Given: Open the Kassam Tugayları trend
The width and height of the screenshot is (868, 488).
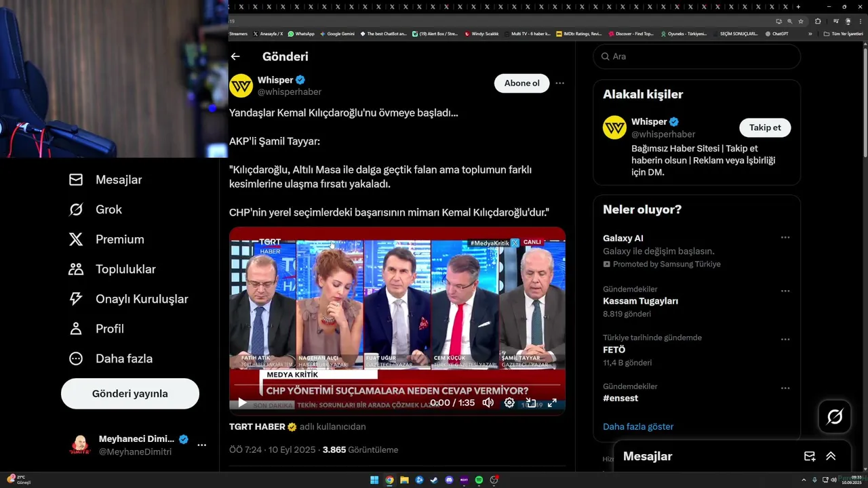Looking at the screenshot, I should (x=640, y=301).
